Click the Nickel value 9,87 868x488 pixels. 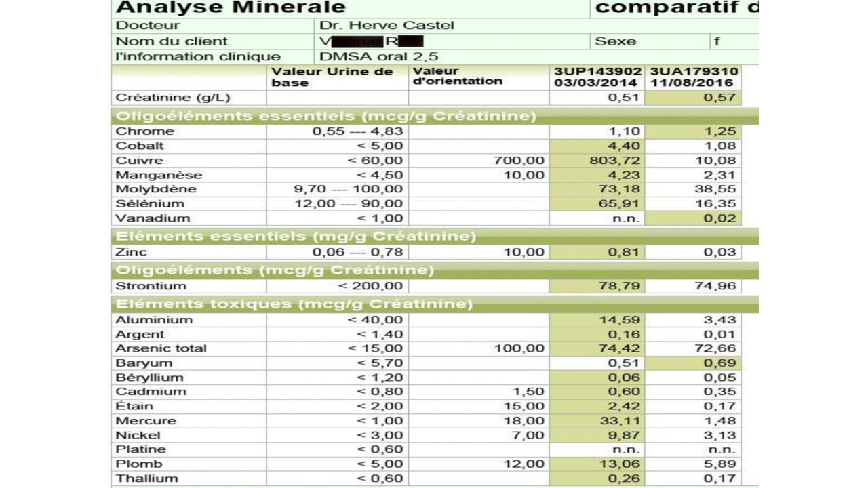(624, 435)
